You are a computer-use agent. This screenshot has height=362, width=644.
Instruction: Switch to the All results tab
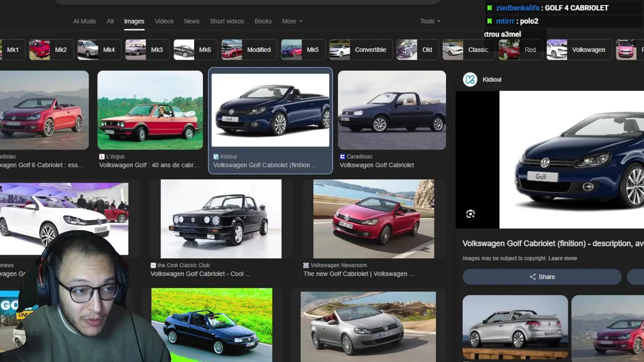pyautogui.click(x=110, y=21)
